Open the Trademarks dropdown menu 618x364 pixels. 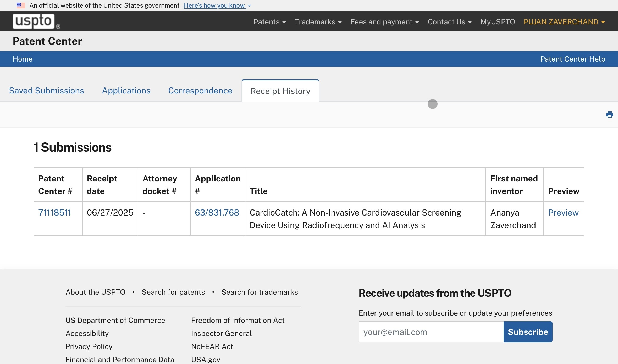point(318,22)
